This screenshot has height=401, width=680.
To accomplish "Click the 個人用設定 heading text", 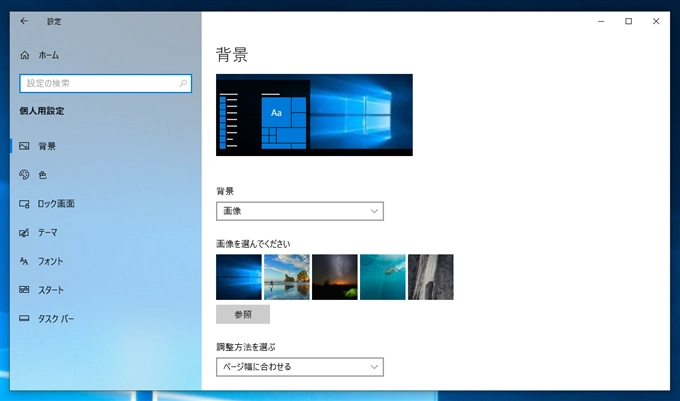I will pyautogui.click(x=42, y=111).
